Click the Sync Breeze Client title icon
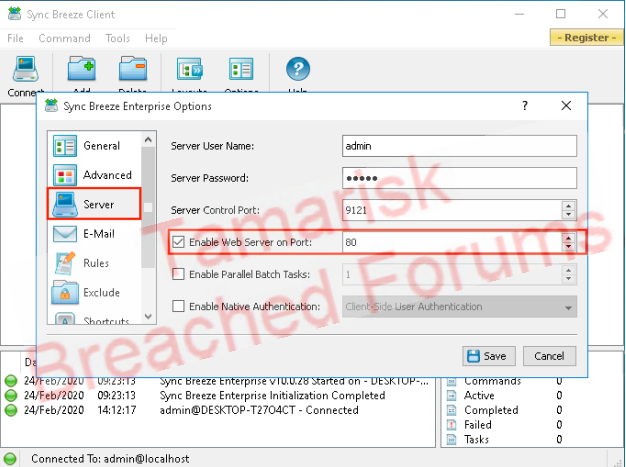Viewport: 626px width, 467px height. (15, 14)
